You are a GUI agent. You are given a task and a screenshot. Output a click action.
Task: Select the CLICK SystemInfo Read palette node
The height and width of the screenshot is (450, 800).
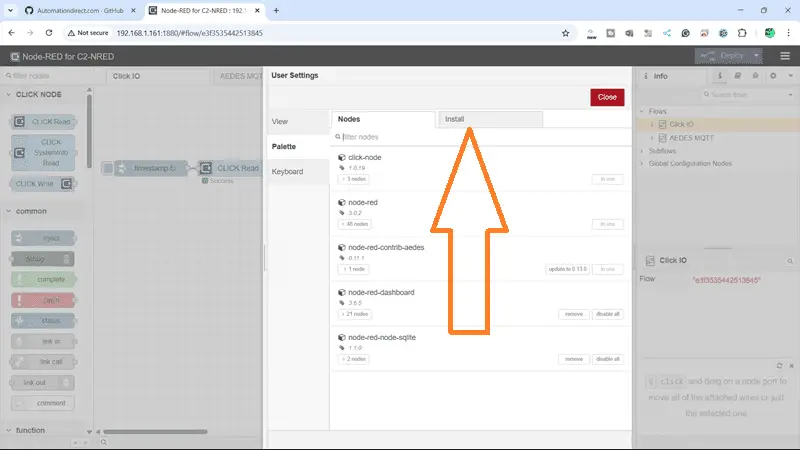click(x=43, y=153)
